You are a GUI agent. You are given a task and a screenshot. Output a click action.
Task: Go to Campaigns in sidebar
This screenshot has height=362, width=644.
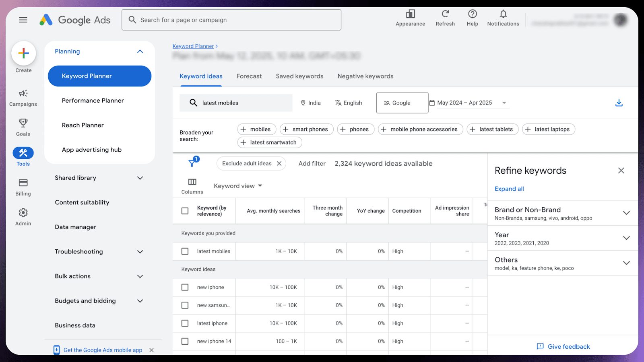point(23,98)
